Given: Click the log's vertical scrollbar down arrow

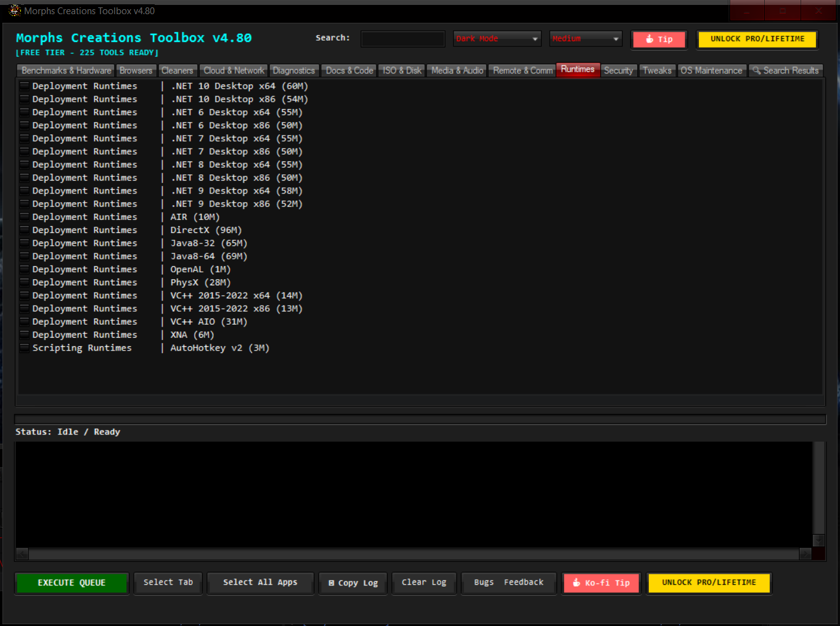Looking at the screenshot, I should click(x=818, y=540).
